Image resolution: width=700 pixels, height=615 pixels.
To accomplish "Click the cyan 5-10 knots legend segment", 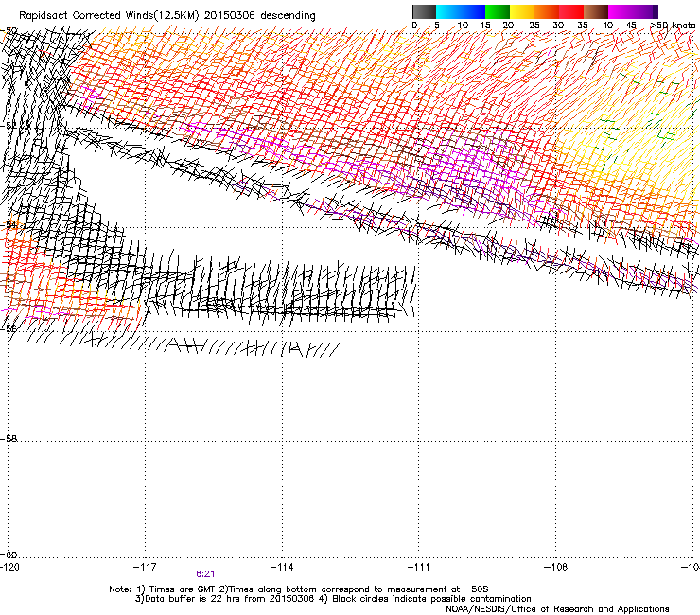I will [448, 11].
